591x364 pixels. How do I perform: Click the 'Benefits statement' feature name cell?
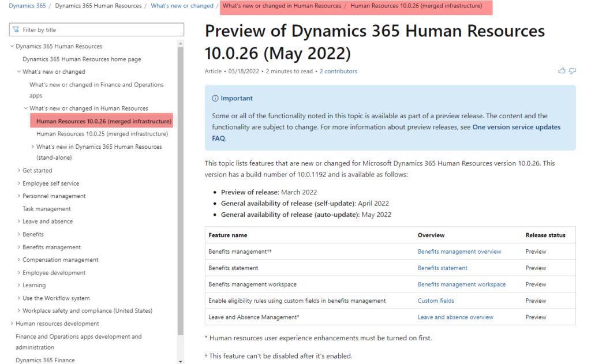click(233, 268)
